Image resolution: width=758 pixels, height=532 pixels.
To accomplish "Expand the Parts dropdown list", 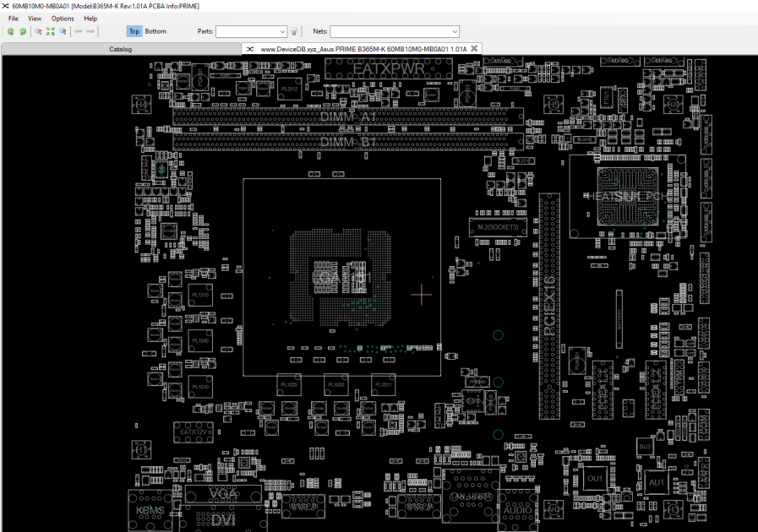I will pos(283,31).
